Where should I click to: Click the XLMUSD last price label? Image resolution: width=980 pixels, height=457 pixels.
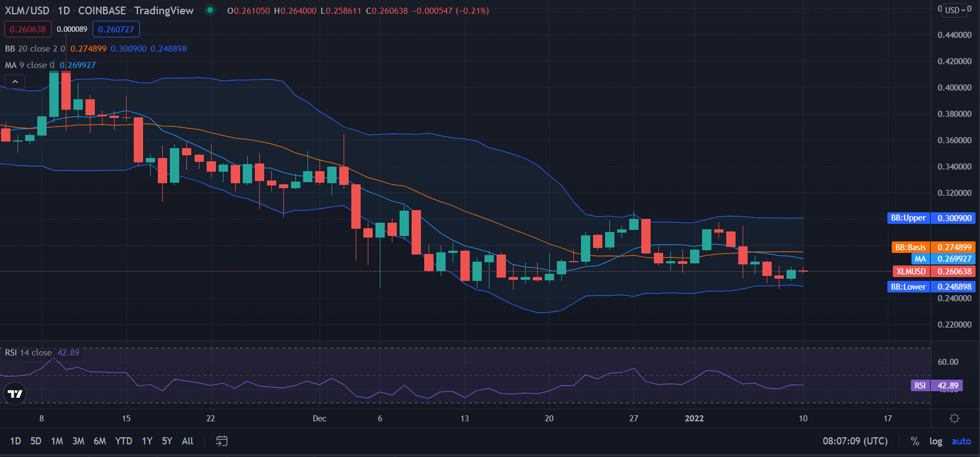(935, 271)
